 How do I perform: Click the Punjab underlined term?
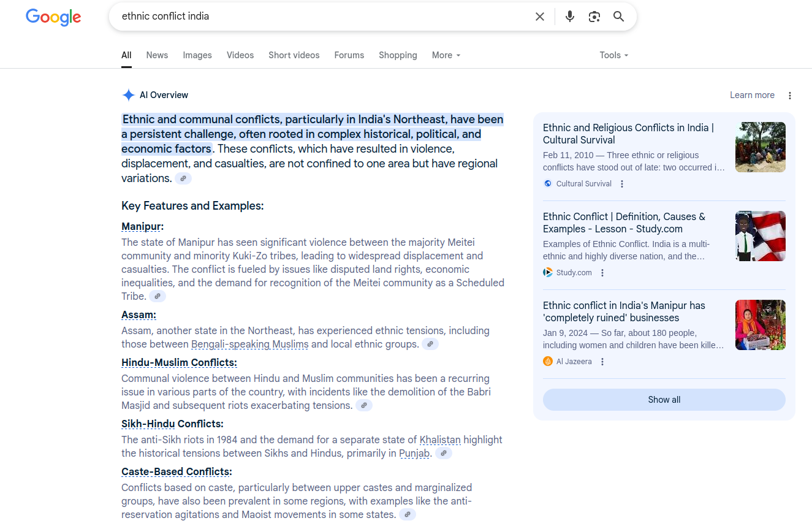414,453
